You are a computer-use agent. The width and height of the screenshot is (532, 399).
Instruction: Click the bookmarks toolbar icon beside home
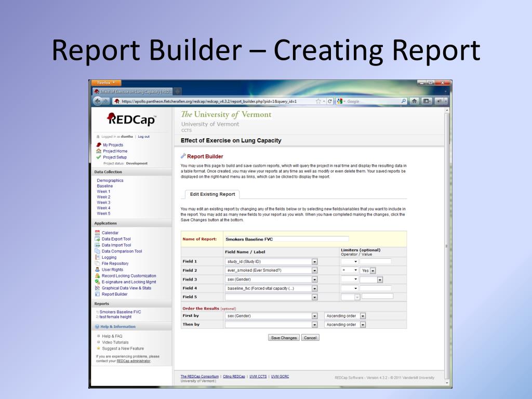(x=427, y=101)
